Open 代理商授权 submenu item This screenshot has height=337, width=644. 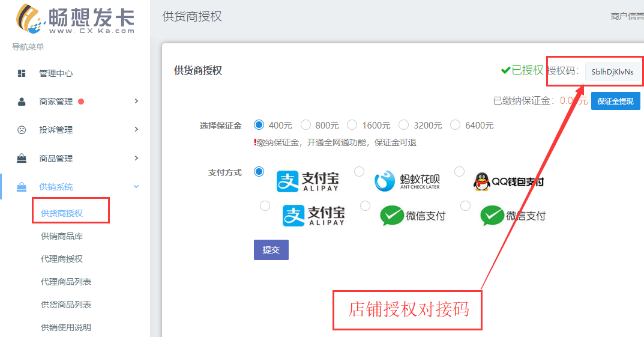pyautogui.click(x=62, y=259)
